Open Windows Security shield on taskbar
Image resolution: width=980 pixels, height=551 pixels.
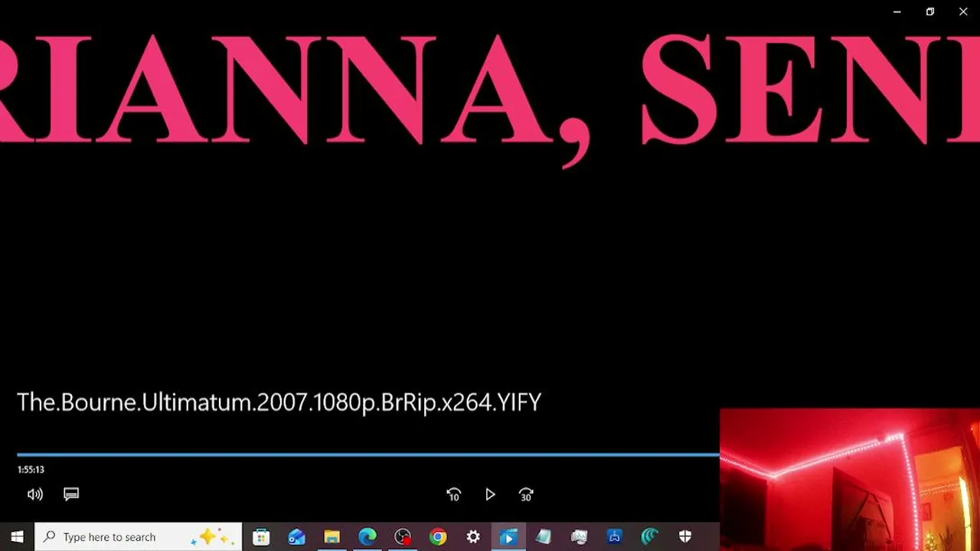click(685, 536)
